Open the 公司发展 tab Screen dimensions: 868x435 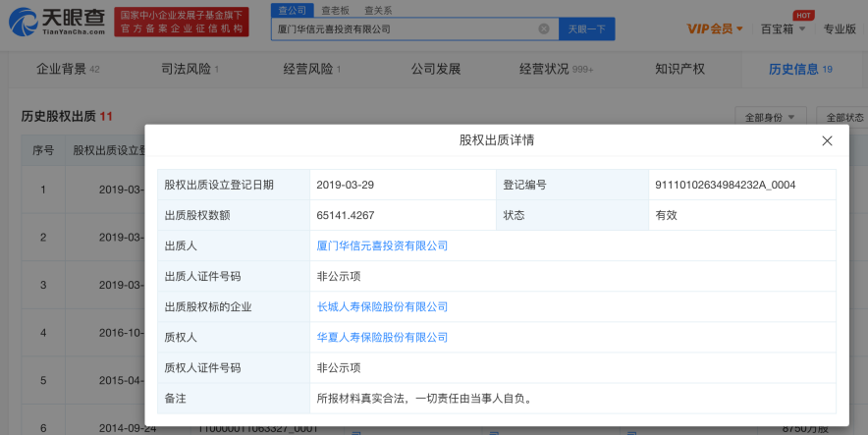point(436,69)
